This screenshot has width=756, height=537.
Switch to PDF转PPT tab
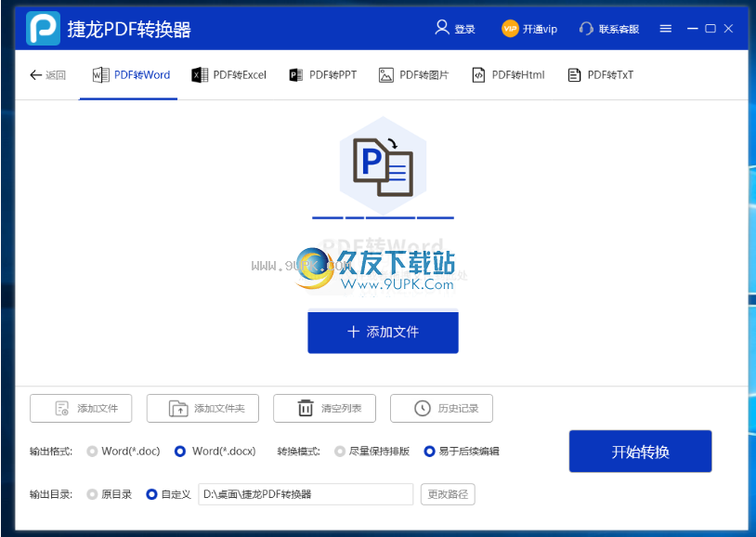pos(322,74)
